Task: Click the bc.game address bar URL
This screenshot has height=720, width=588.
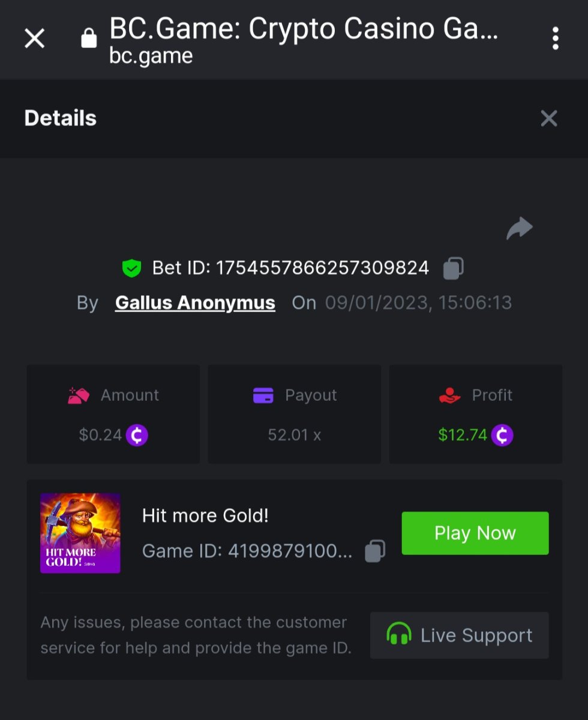Action: coord(151,56)
